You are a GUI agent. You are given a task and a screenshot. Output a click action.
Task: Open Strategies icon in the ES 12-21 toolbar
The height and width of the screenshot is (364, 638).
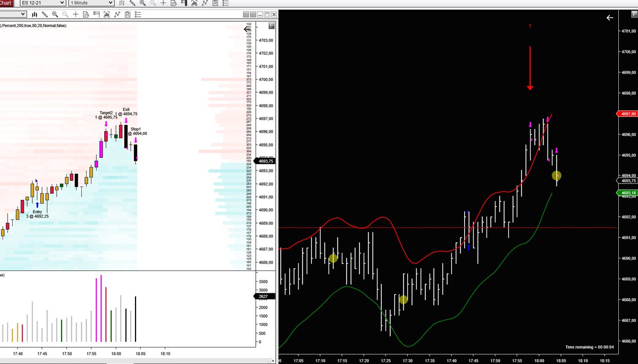click(215, 3)
